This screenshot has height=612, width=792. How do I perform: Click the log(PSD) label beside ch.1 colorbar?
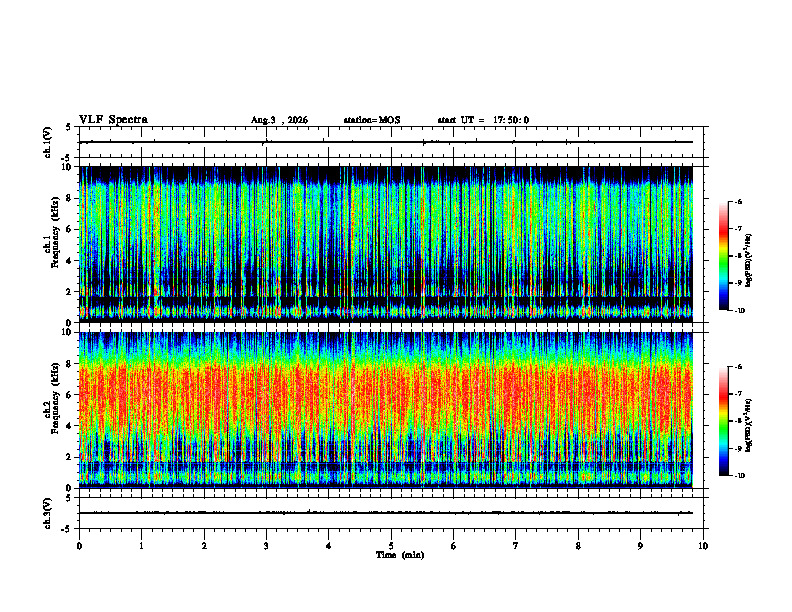749,260
